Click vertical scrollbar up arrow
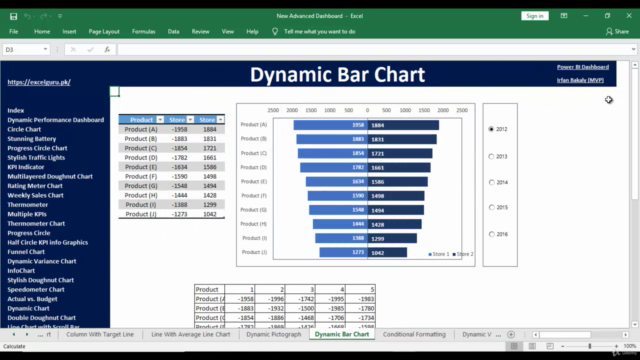The image size is (640, 360). pyautogui.click(x=635, y=65)
